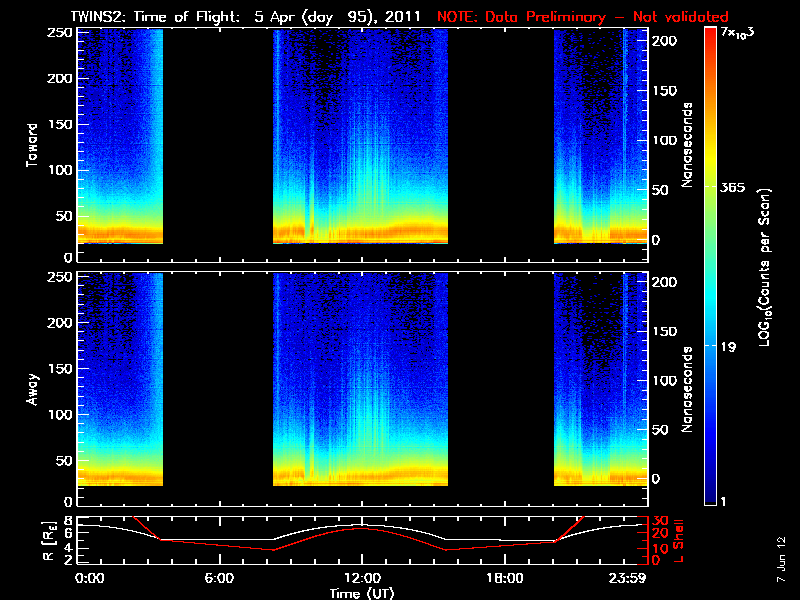
Task: Click the '18:00' time axis tick
Action: 504,579
